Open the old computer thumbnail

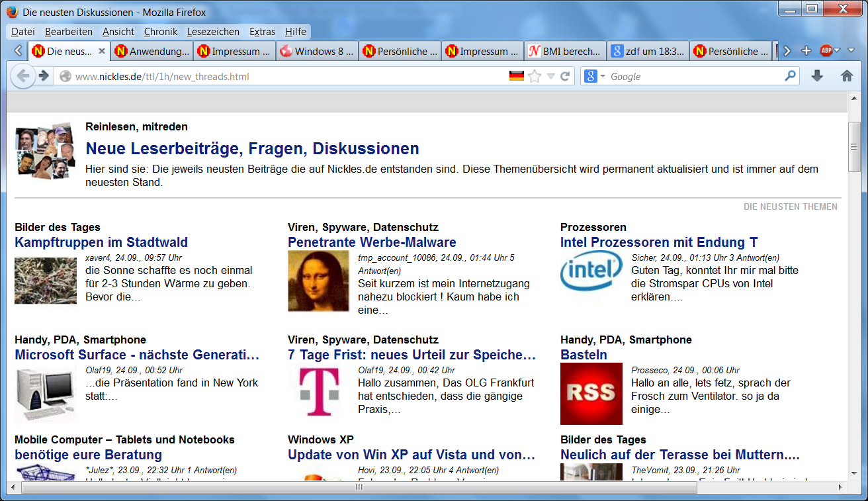point(45,394)
